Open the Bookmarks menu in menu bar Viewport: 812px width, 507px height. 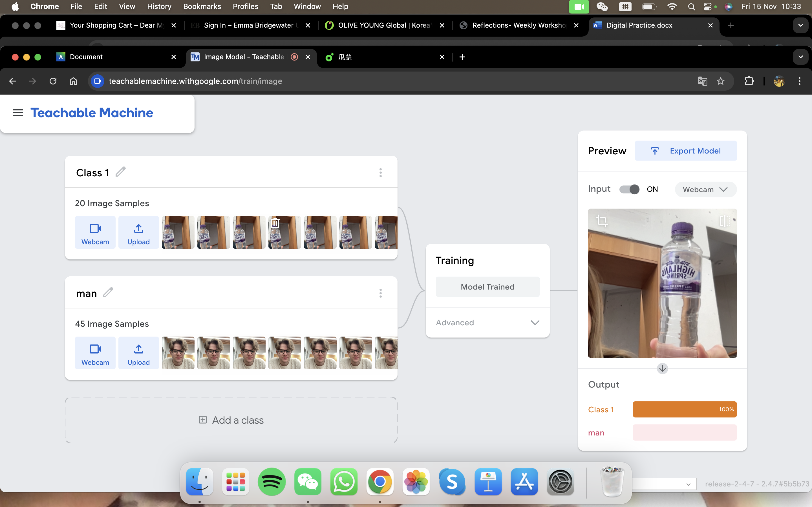click(202, 6)
